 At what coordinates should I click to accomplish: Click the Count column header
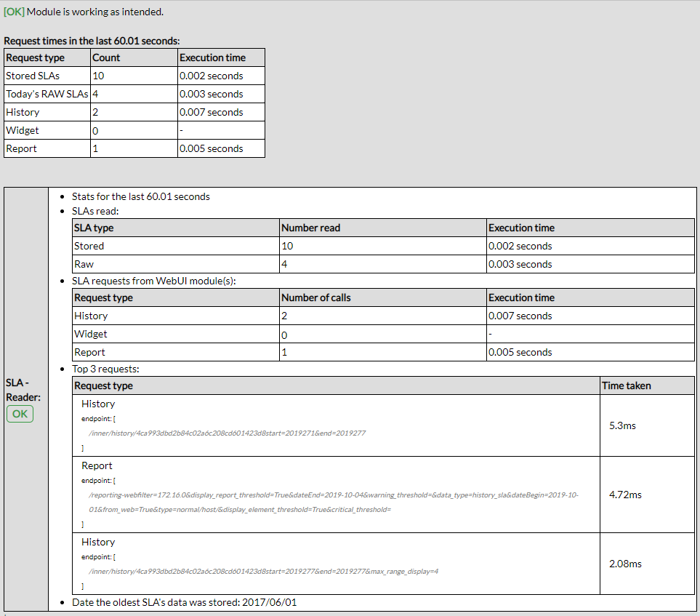click(x=106, y=57)
